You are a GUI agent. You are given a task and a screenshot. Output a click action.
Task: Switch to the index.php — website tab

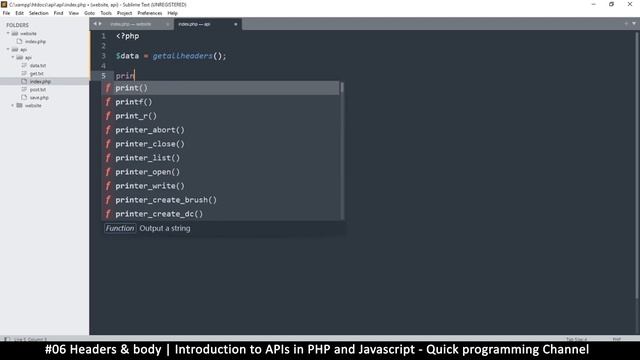click(x=131, y=24)
